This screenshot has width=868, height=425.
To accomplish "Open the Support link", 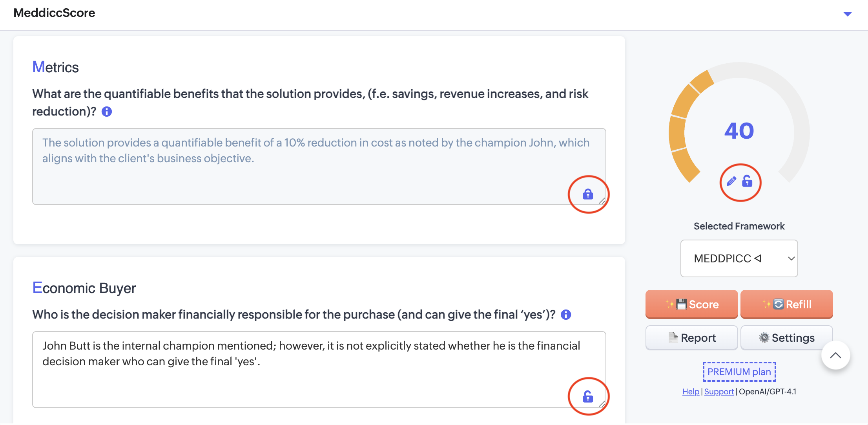I will click(719, 392).
